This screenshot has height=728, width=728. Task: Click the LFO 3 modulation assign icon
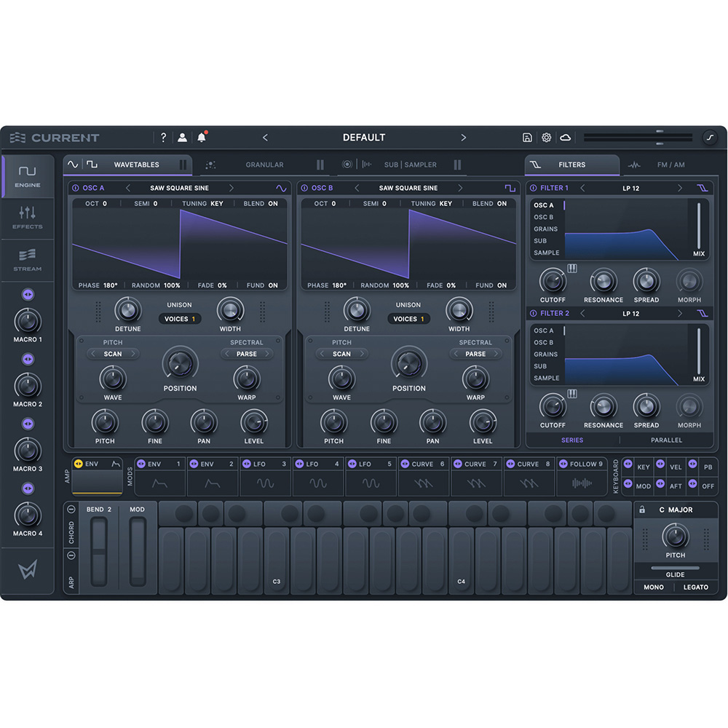[247, 464]
